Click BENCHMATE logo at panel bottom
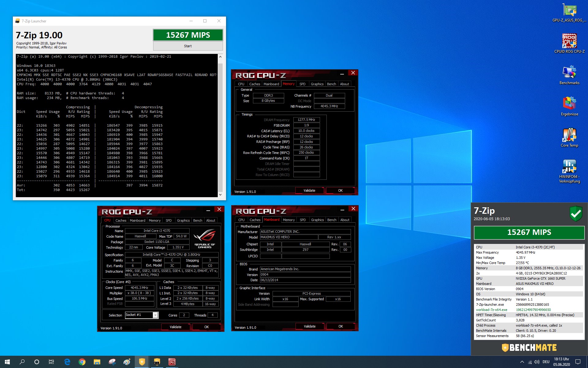The width and height of the screenshot is (588, 368). pos(529,347)
